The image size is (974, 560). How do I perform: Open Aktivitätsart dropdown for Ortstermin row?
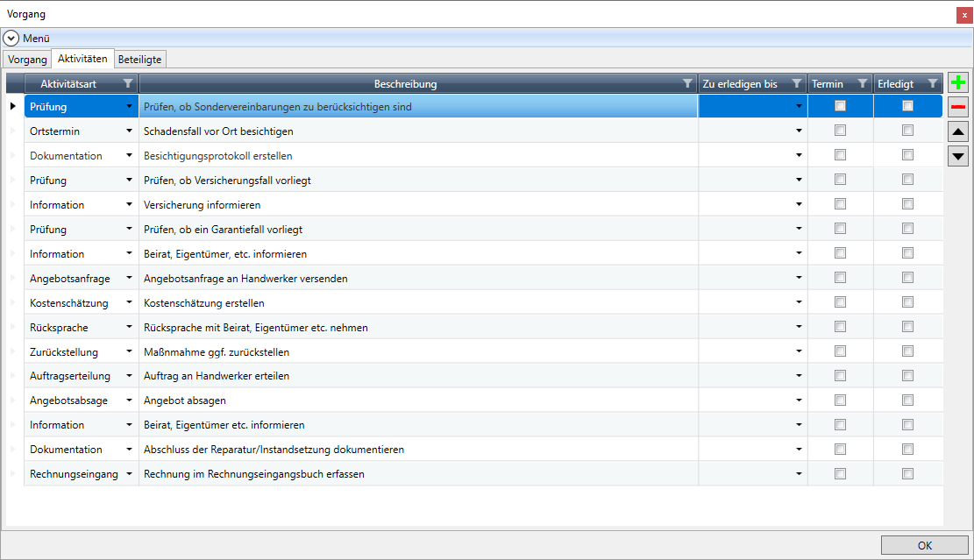pyautogui.click(x=130, y=131)
